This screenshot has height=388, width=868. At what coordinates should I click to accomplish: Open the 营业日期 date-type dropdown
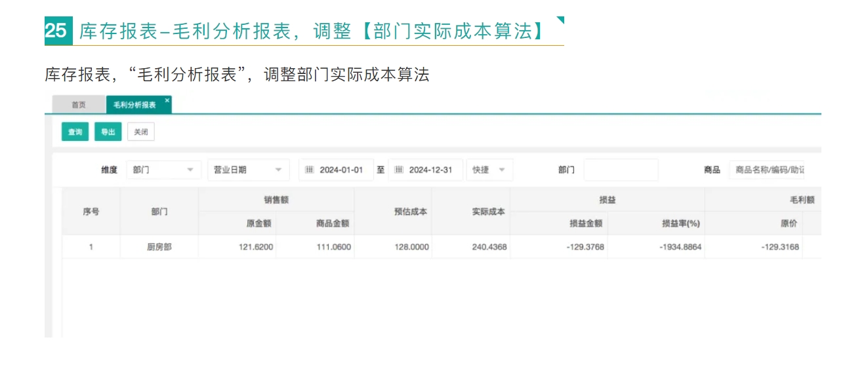[x=248, y=169]
